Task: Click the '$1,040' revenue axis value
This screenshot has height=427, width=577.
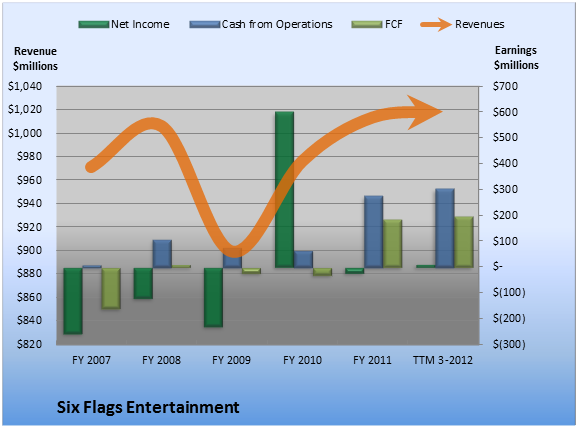Action: click(x=25, y=86)
